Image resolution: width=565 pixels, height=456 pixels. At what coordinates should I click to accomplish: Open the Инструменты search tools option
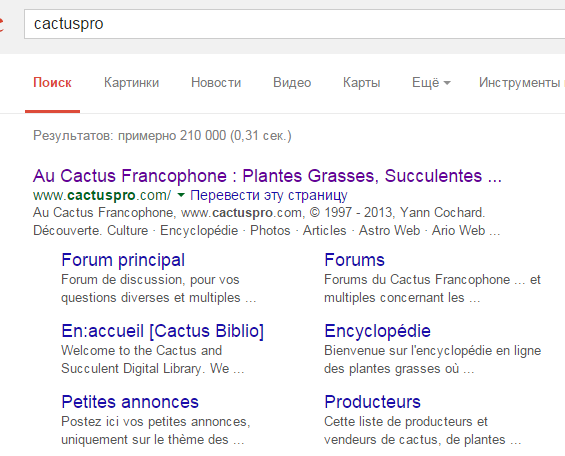pyautogui.click(x=521, y=82)
